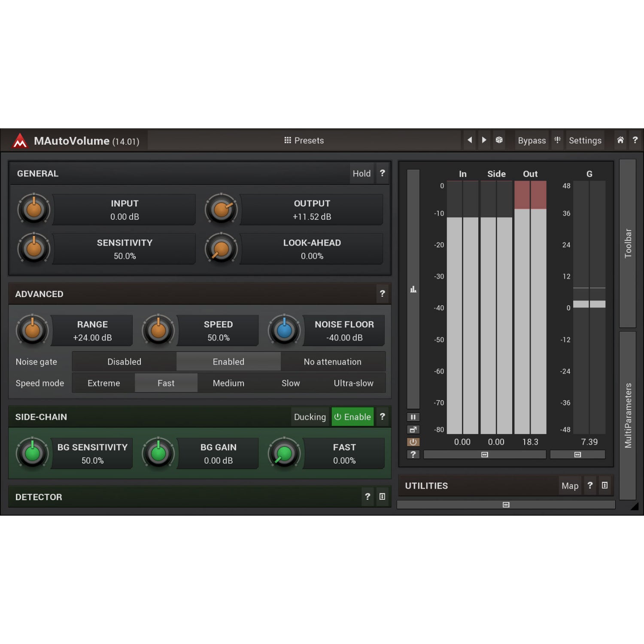
Task: Open Side-chain section help
Action: (x=382, y=416)
